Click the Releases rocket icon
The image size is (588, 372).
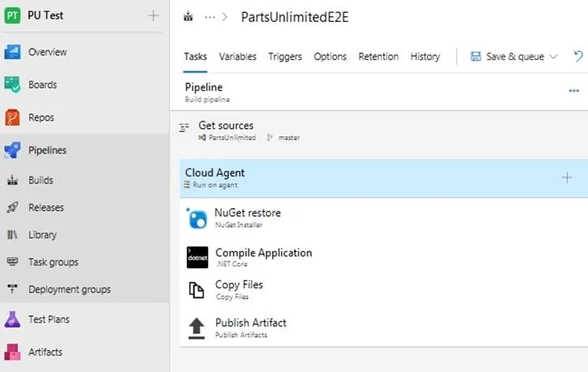(x=12, y=207)
